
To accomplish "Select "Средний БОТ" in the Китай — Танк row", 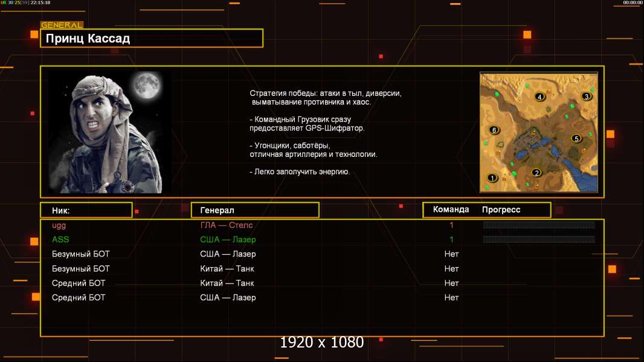I will point(79,284).
